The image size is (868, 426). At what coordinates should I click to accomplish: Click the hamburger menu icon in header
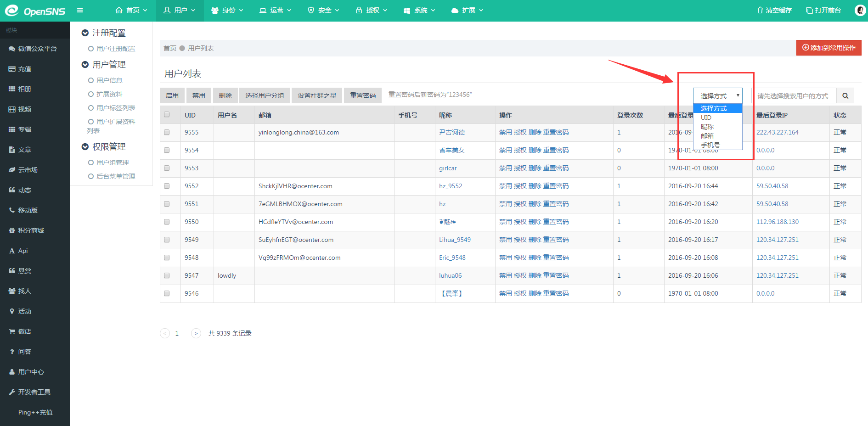[x=80, y=10]
